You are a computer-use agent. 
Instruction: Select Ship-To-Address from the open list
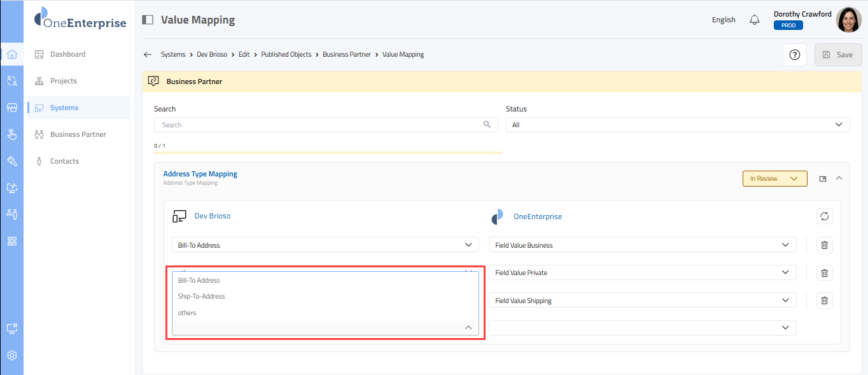pyautogui.click(x=201, y=296)
